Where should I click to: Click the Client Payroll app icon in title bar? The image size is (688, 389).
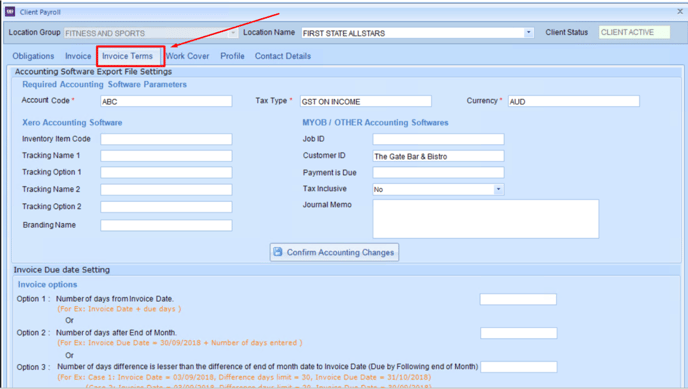point(10,11)
